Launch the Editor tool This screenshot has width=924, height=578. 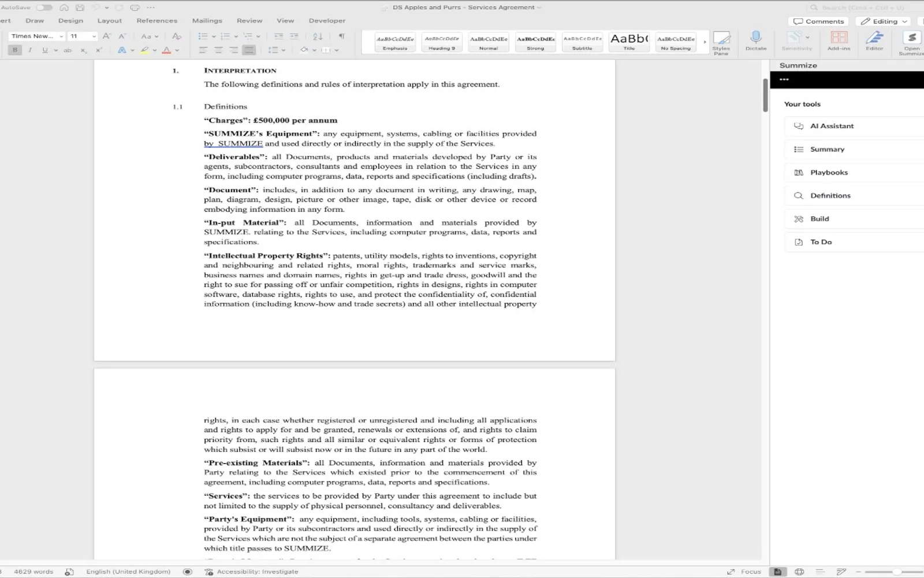click(x=874, y=40)
